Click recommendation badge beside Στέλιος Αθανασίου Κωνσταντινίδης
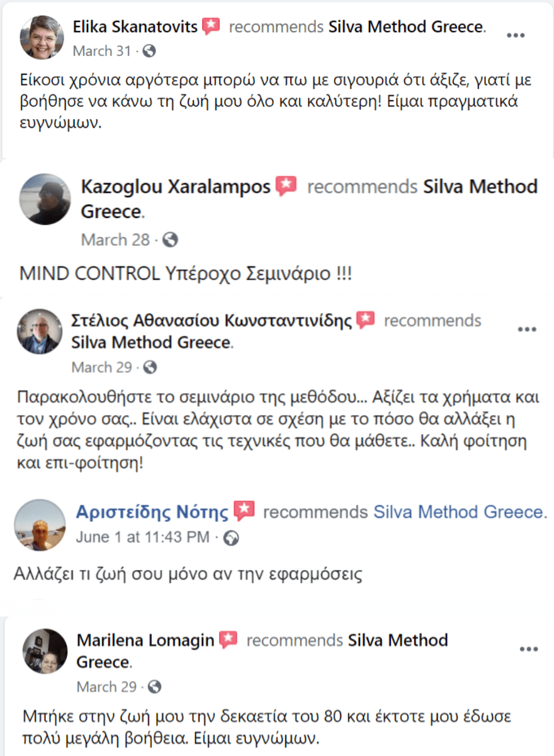554x756 pixels. [366, 319]
